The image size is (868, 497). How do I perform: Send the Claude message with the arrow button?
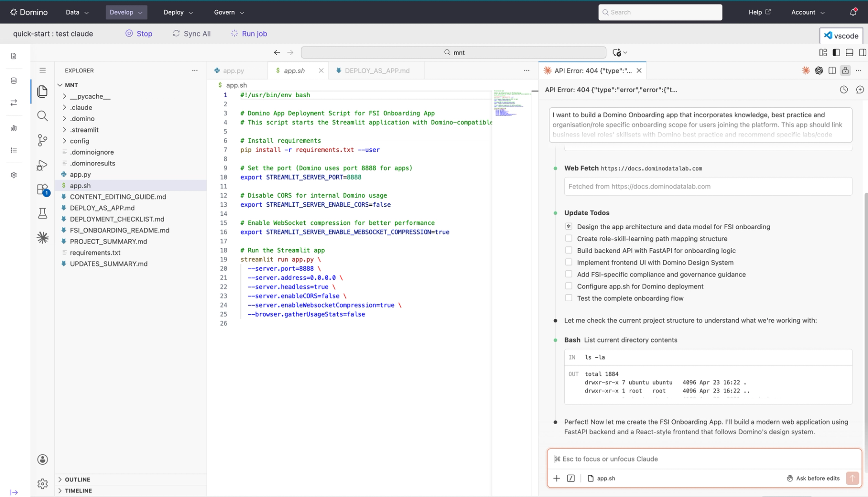852,478
